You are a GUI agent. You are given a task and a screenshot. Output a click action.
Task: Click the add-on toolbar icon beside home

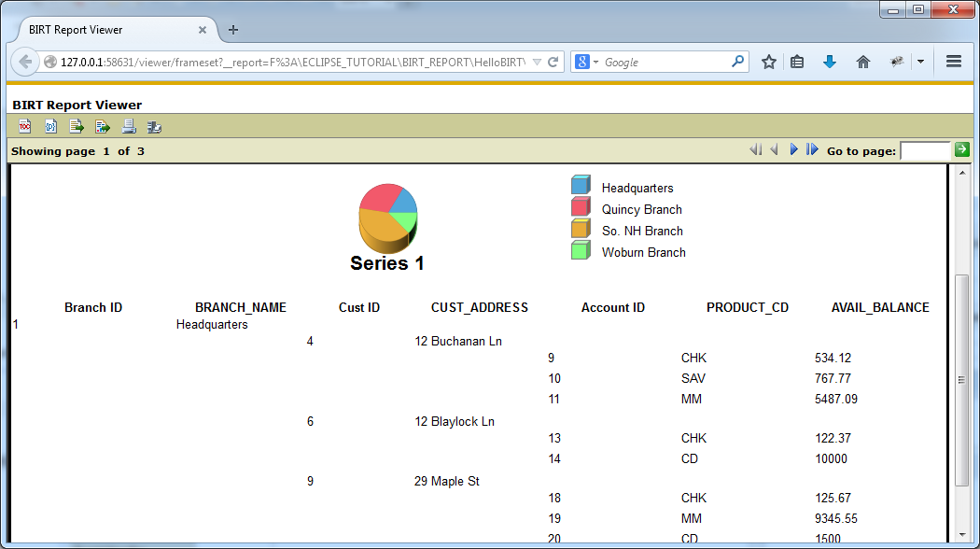click(896, 62)
